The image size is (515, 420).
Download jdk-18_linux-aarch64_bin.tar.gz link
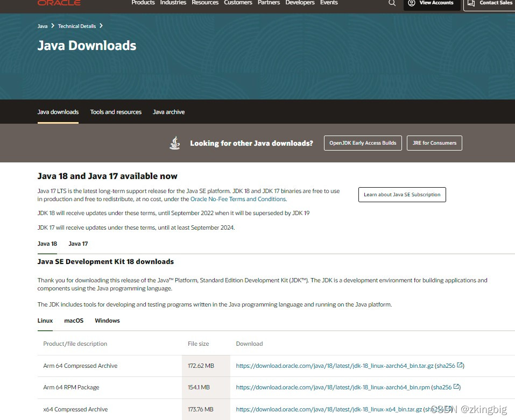click(x=335, y=366)
